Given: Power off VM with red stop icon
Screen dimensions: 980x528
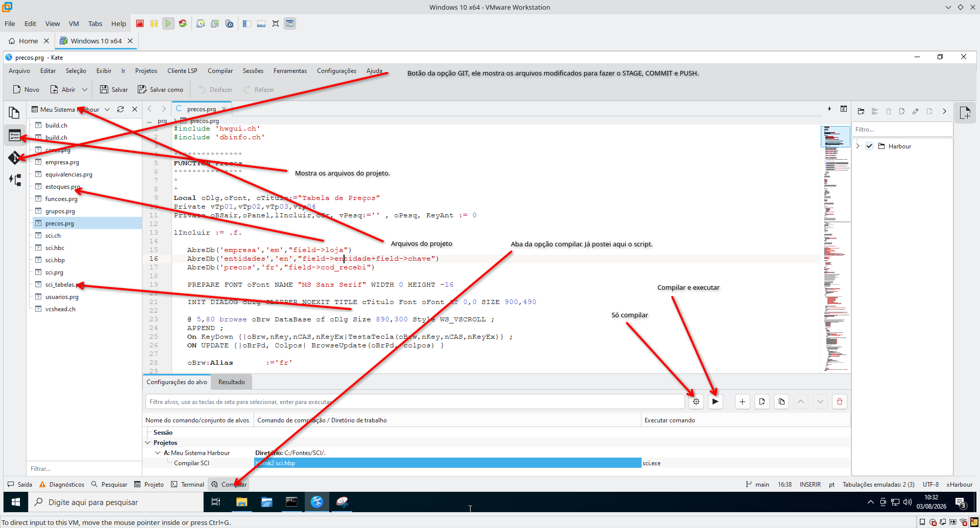Looking at the screenshot, I should click(140, 23).
